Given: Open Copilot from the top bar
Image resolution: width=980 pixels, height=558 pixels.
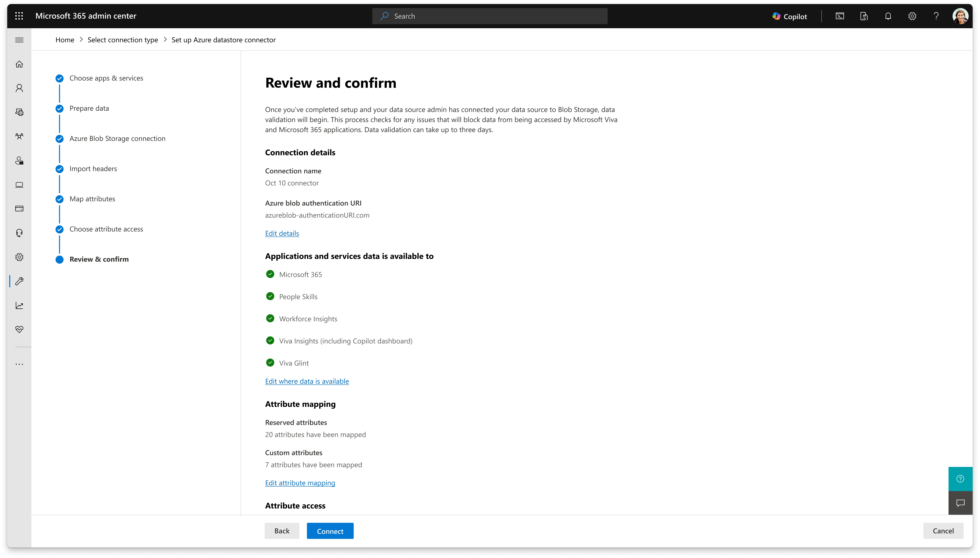Looking at the screenshot, I should click(790, 16).
